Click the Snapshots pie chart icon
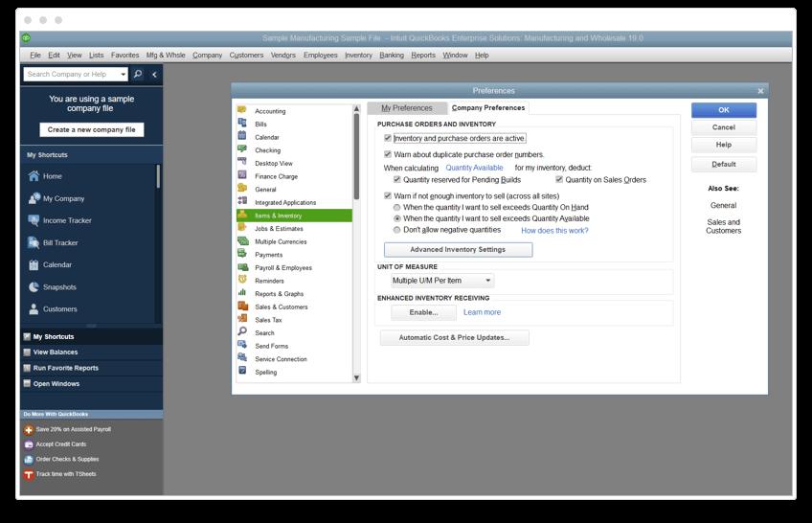Viewport: 812px width, 523px height. point(34,286)
